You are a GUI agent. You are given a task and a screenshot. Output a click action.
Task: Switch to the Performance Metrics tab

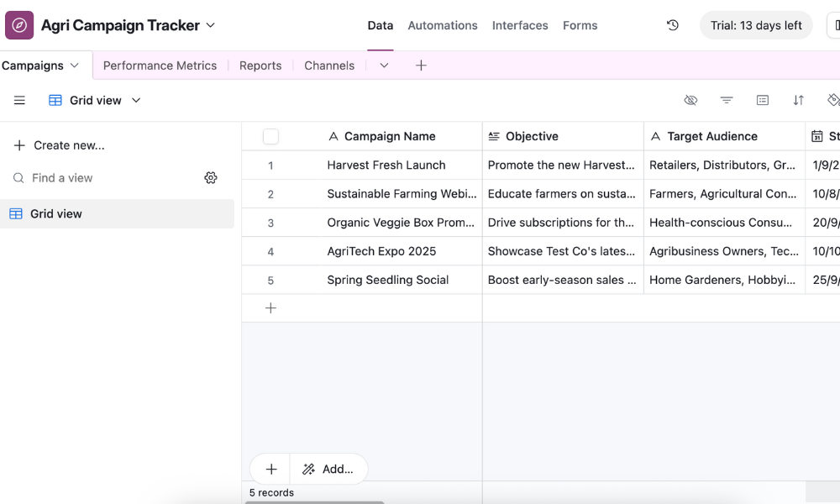click(x=160, y=66)
